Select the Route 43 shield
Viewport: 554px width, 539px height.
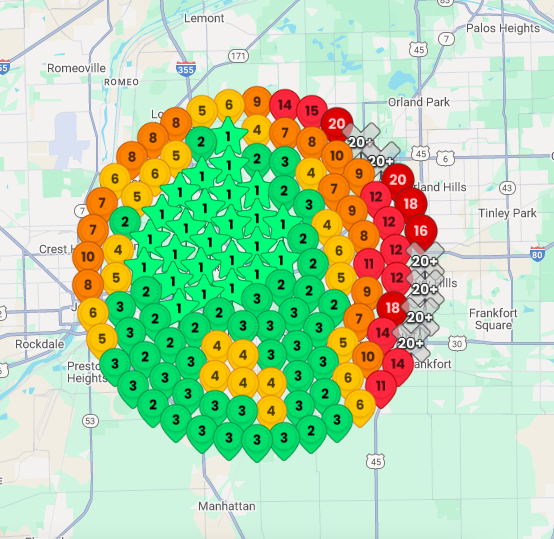(x=507, y=188)
